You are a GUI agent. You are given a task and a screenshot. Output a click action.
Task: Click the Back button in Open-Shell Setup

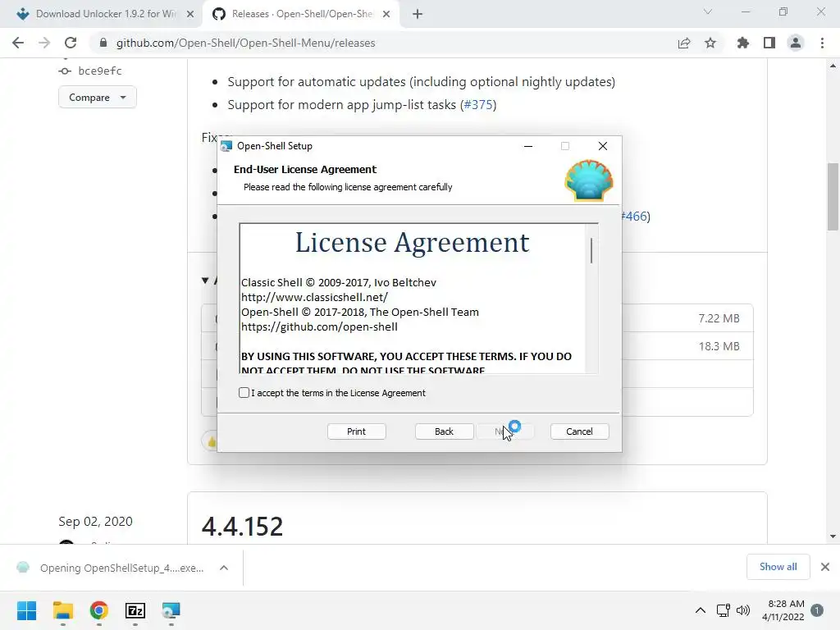[x=444, y=431]
